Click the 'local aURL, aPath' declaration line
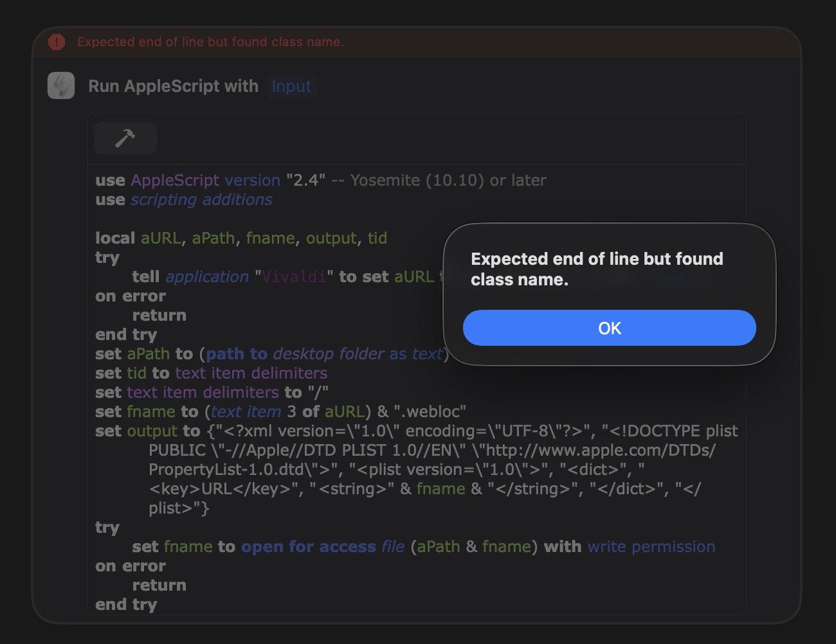Image resolution: width=836 pixels, height=644 pixels. (241, 238)
